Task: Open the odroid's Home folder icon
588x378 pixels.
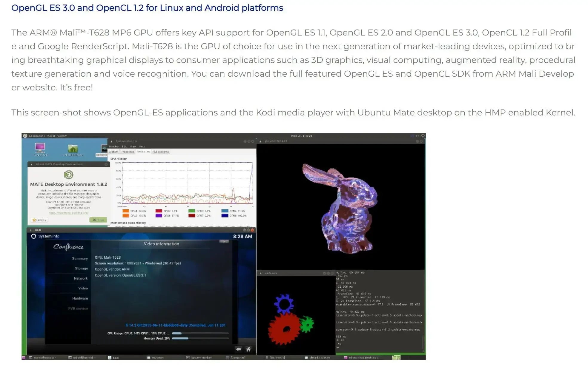Action: tap(73, 149)
